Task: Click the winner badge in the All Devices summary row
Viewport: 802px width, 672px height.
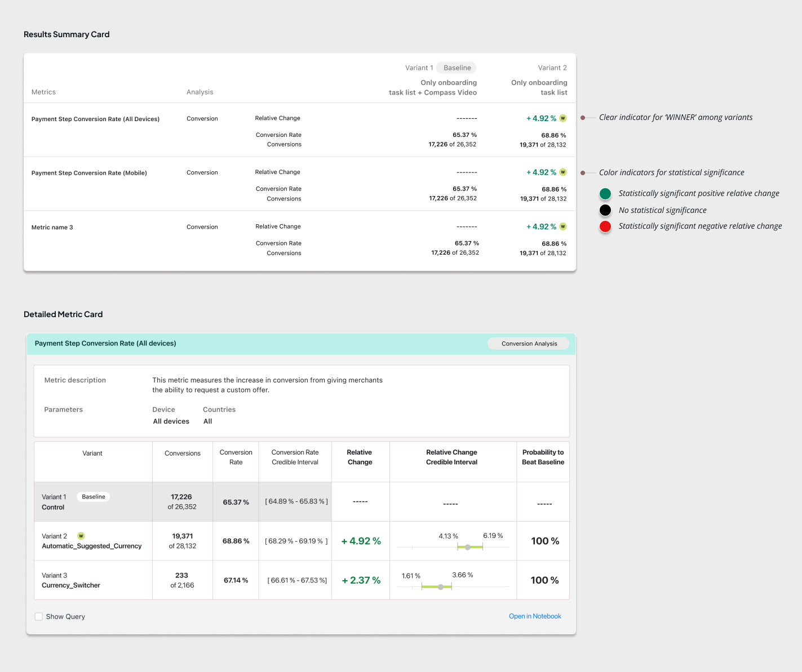Action: (563, 118)
